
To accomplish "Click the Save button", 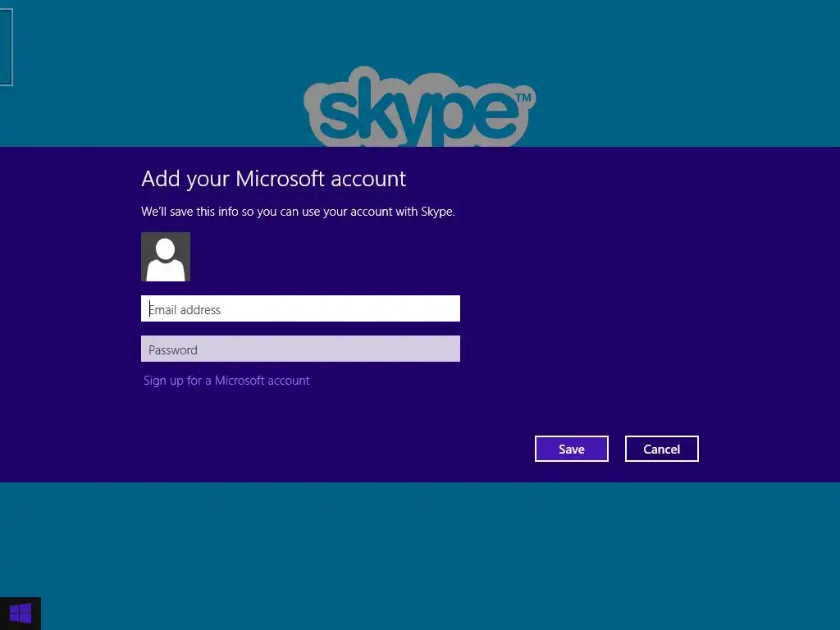I will point(572,449).
